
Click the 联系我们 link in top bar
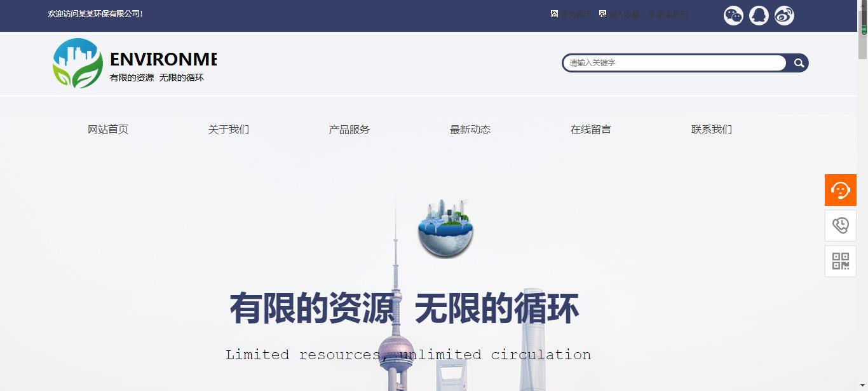(x=667, y=15)
